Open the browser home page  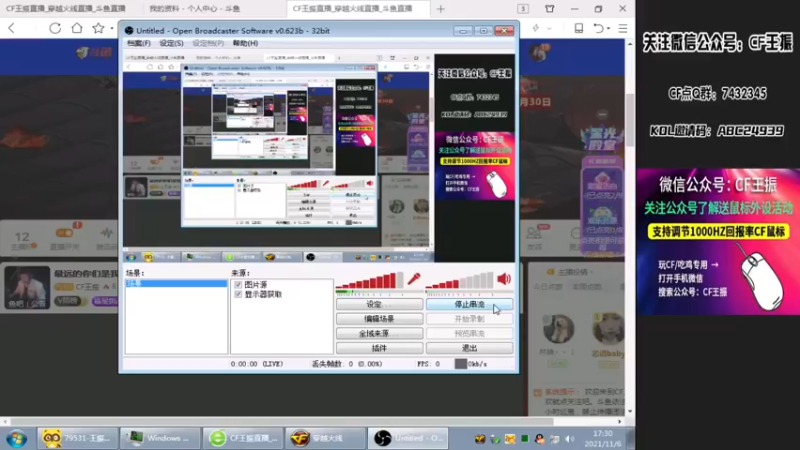pos(77,28)
